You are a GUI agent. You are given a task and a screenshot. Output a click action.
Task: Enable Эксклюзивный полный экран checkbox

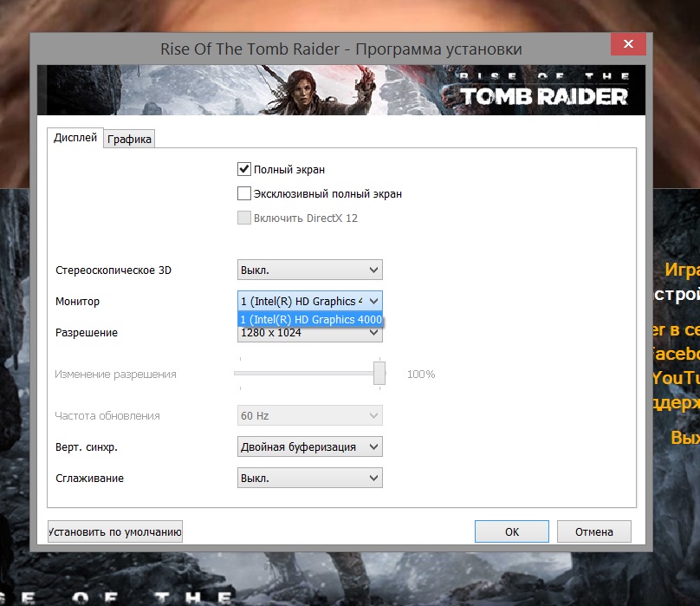(243, 193)
